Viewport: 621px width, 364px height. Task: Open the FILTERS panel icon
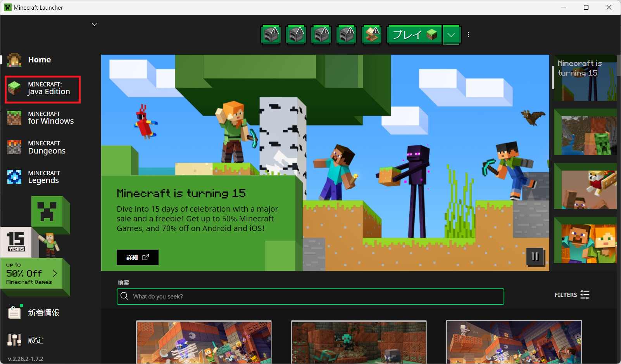click(585, 295)
